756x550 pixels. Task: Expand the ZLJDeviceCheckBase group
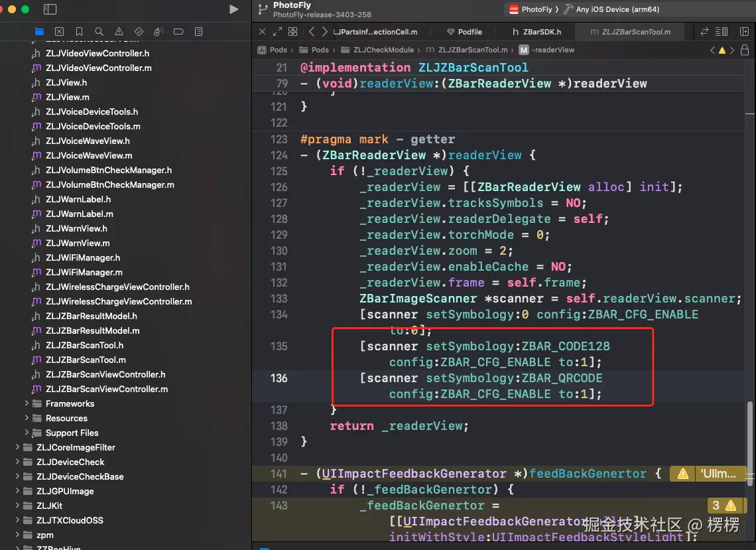(17, 476)
